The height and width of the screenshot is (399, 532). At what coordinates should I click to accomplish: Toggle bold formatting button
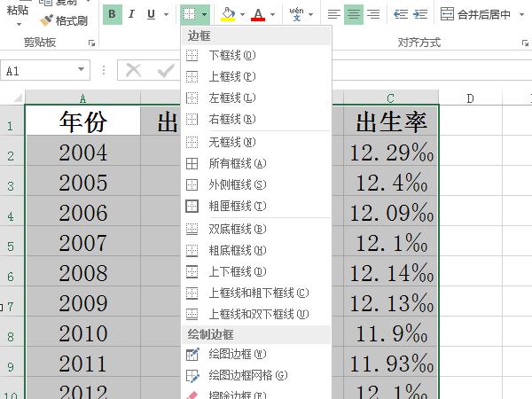coord(113,14)
